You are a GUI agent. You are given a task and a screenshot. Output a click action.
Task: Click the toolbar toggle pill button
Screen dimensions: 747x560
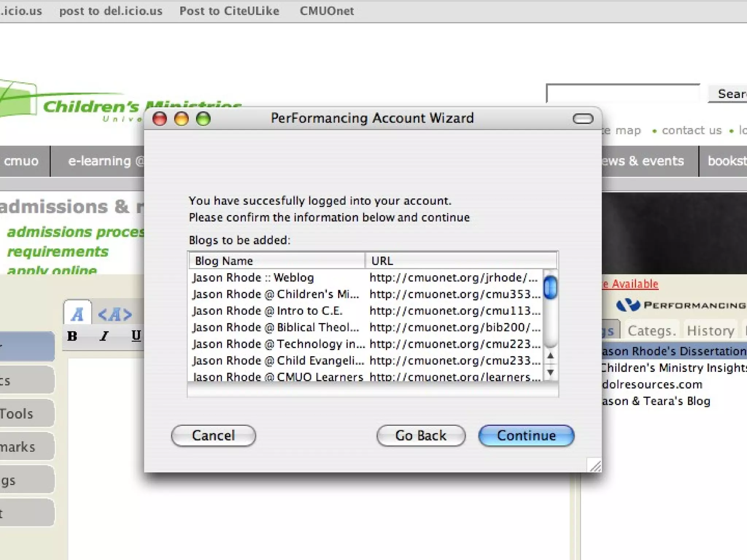click(x=583, y=119)
